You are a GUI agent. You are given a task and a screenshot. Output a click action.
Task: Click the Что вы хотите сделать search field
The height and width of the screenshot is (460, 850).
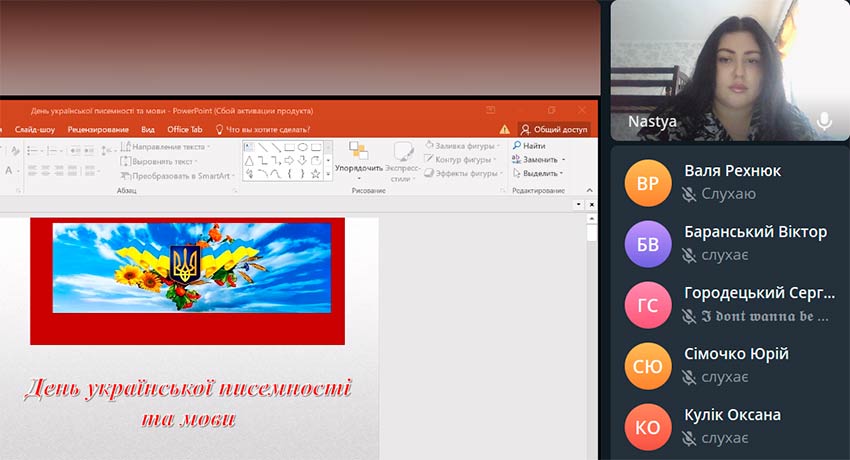[x=267, y=129]
